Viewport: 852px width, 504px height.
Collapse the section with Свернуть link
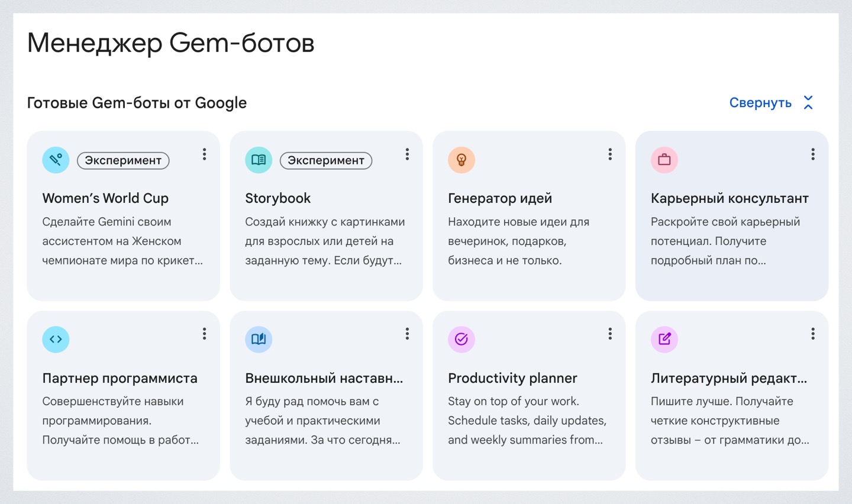760,103
